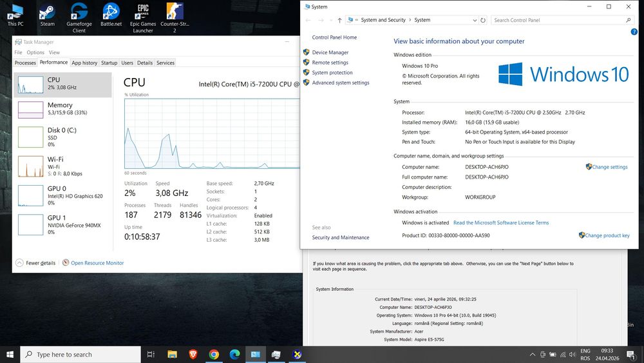Image resolution: width=644 pixels, height=363 pixels.
Task: Launch Brave browser from taskbar
Action: (193, 355)
